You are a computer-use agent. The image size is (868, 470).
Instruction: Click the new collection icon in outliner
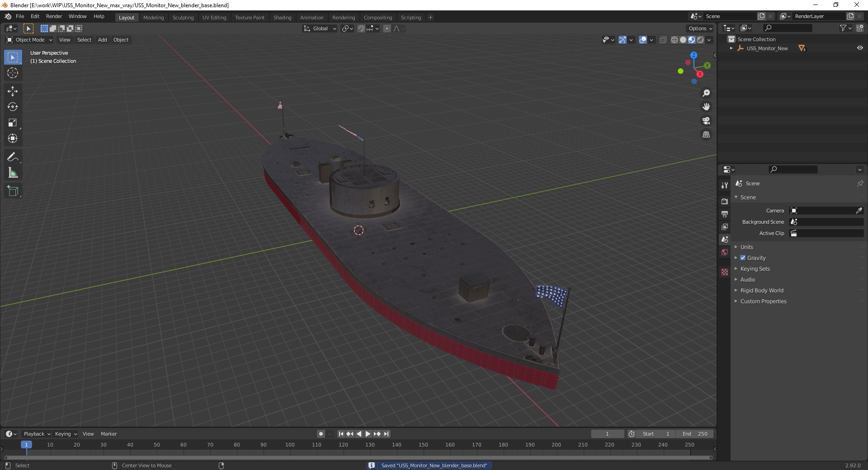pos(859,28)
